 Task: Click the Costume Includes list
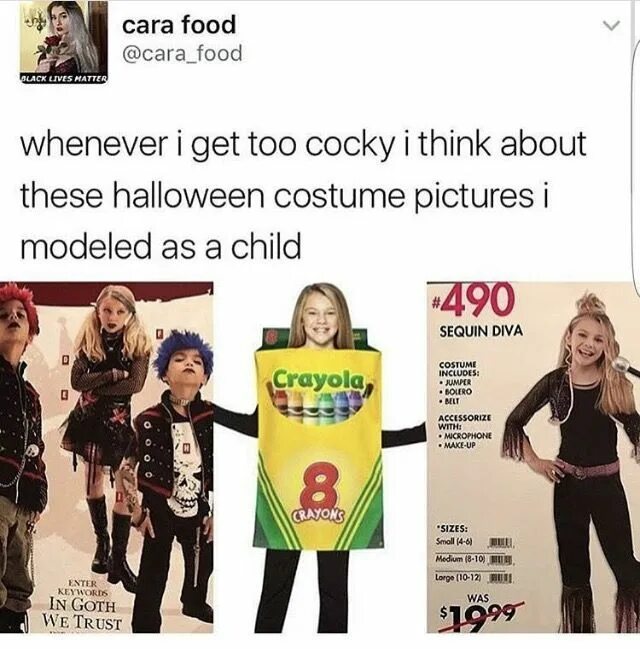point(459,383)
